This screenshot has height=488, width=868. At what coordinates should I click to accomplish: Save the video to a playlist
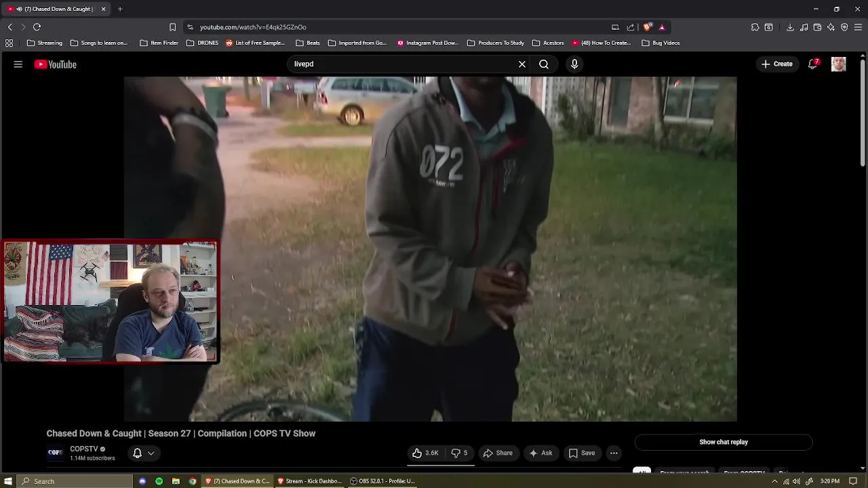tap(582, 453)
